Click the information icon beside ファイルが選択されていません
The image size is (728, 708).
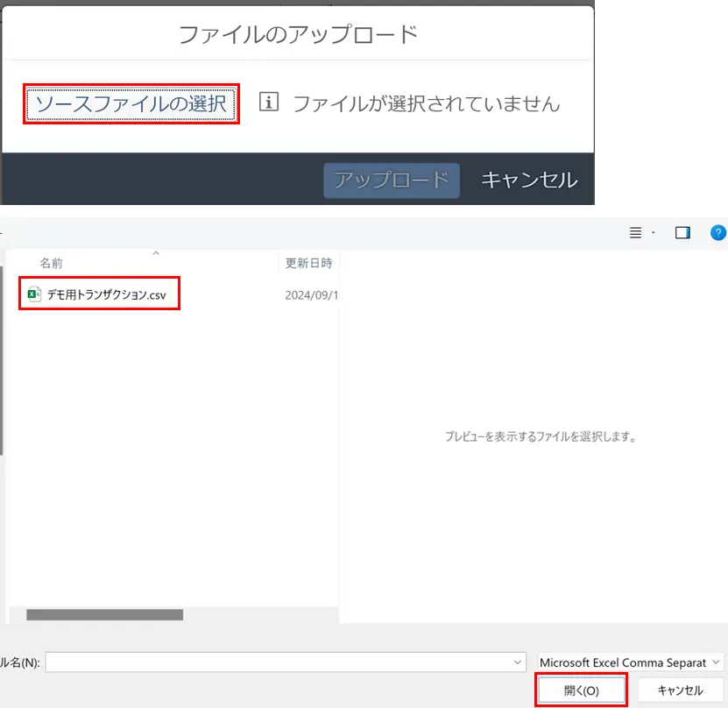point(269,102)
